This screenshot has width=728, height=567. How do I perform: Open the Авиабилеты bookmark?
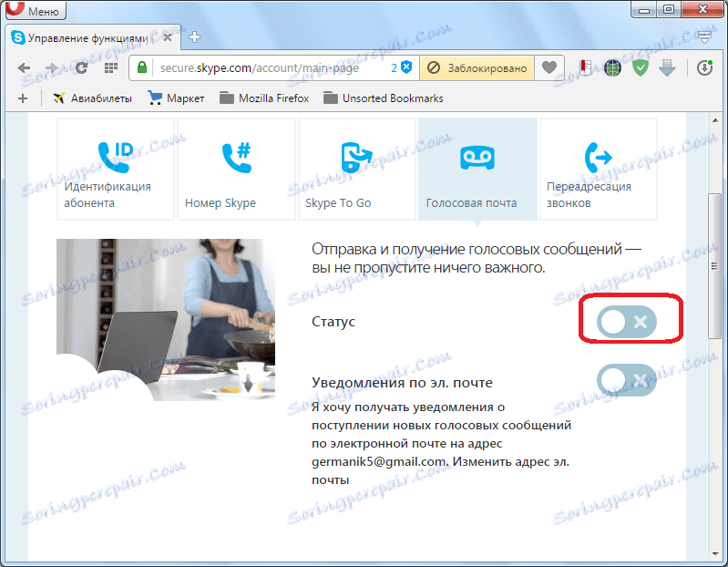point(92,98)
